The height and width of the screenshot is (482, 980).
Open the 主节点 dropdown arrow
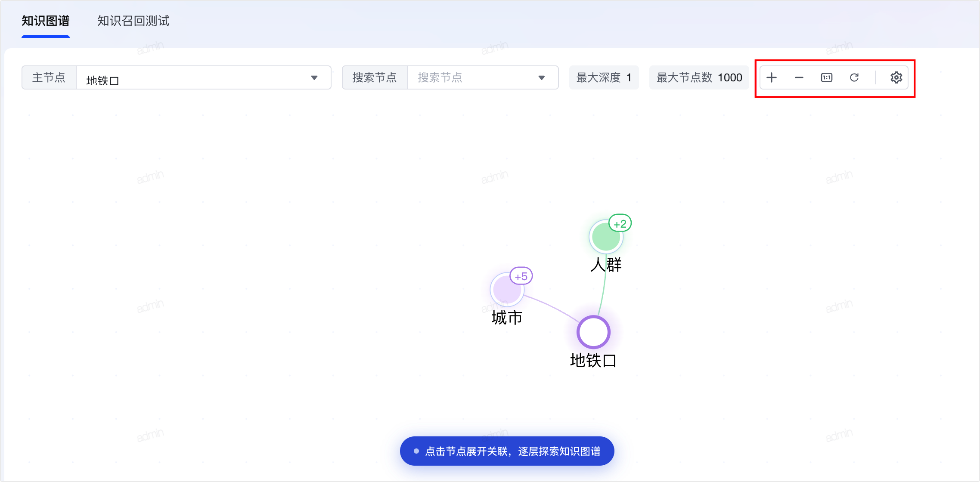(314, 78)
